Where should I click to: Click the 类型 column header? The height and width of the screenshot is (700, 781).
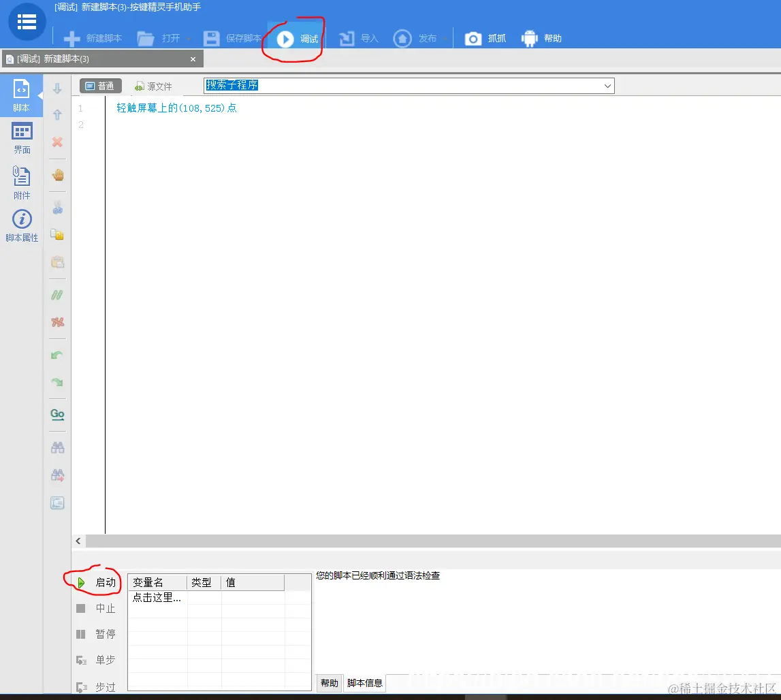pos(204,582)
